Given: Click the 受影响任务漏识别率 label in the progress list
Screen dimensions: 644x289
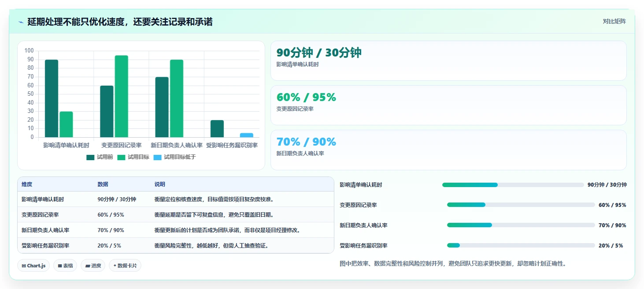Looking at the screenshot, I should click(363, 246).
